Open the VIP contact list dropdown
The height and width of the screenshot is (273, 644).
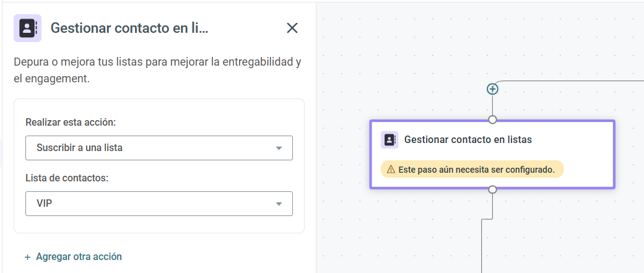(159, 204)
